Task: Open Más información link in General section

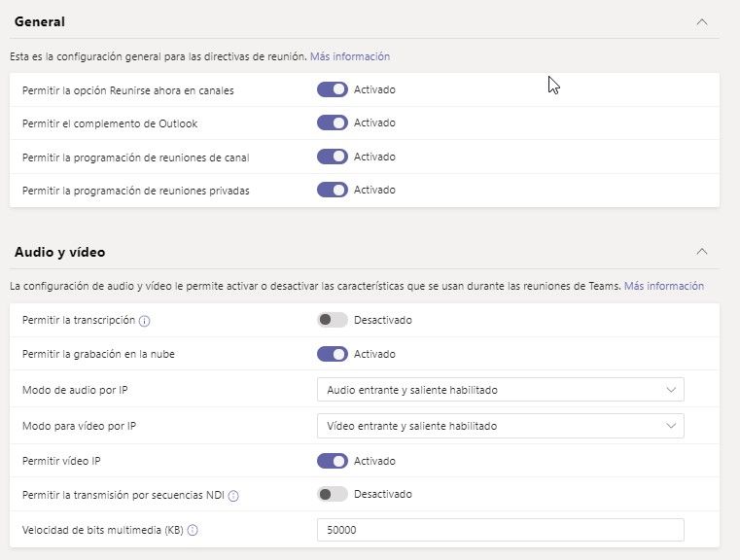Action: (350, 56)
